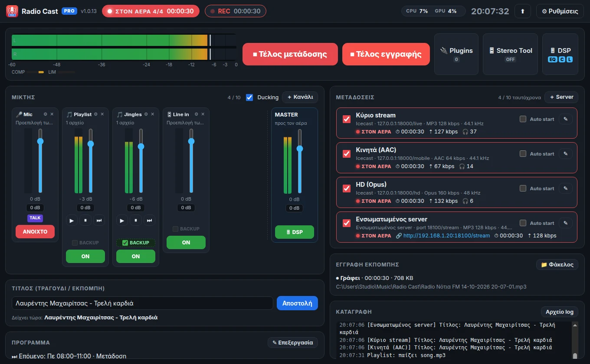Viewport: 590px width, 364px height.
Task: Open the Jingles channel settings gear
Action: tap(146, 114)
